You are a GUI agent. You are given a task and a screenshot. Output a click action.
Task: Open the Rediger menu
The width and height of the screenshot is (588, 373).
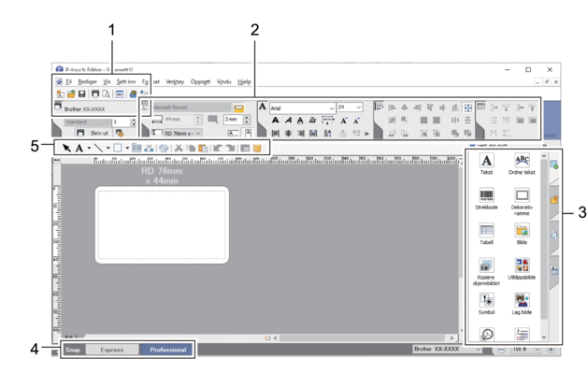(87, 81)
